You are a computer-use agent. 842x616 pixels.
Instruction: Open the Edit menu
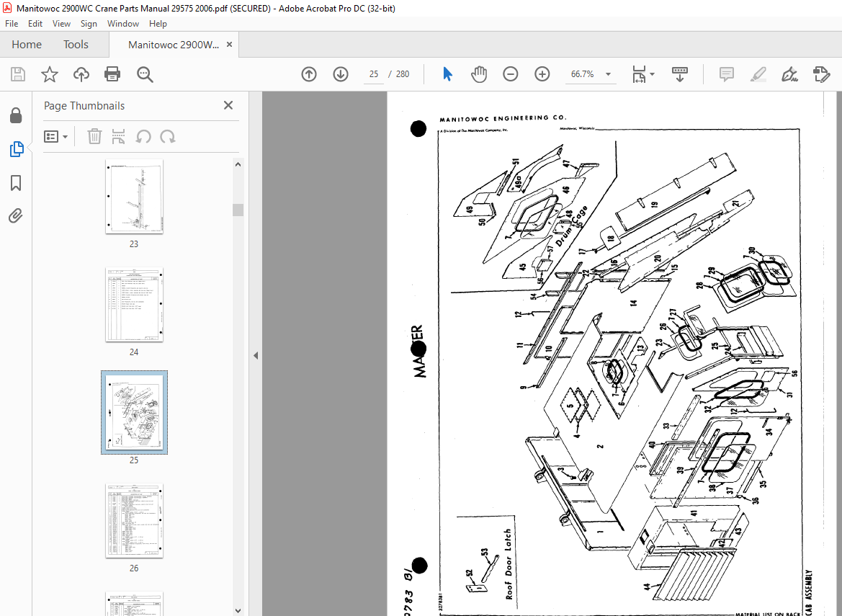click(35, 24)
